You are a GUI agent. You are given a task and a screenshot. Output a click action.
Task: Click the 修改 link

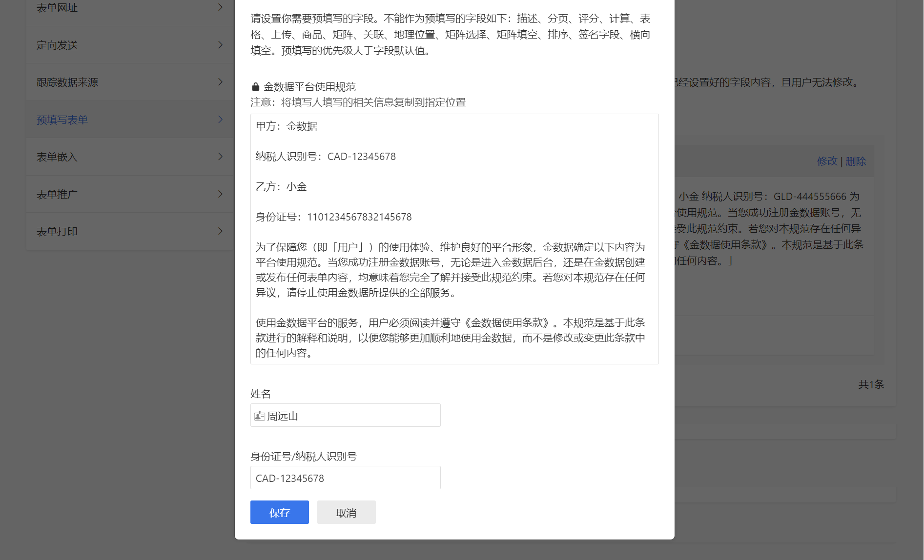827,161
